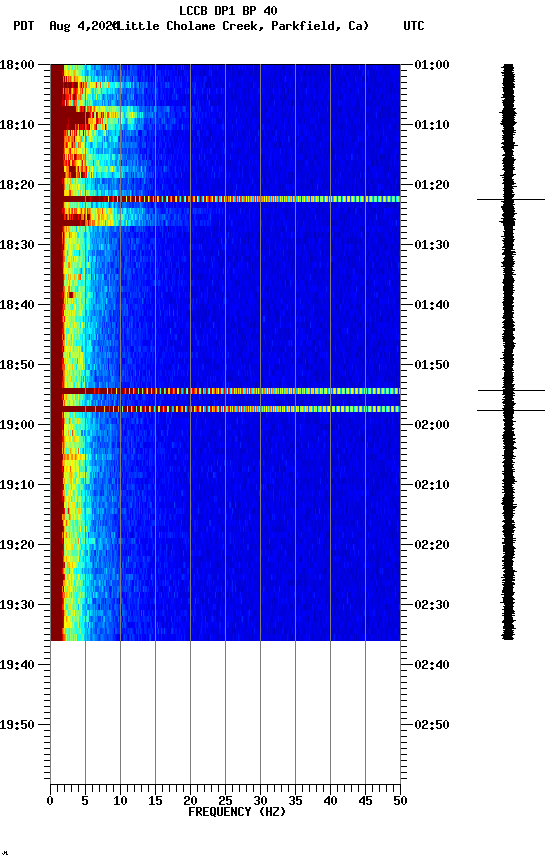This screenshot has height=864, width=552.
Task: Click the '0' frequency axis label
Action: click(50, 801)
